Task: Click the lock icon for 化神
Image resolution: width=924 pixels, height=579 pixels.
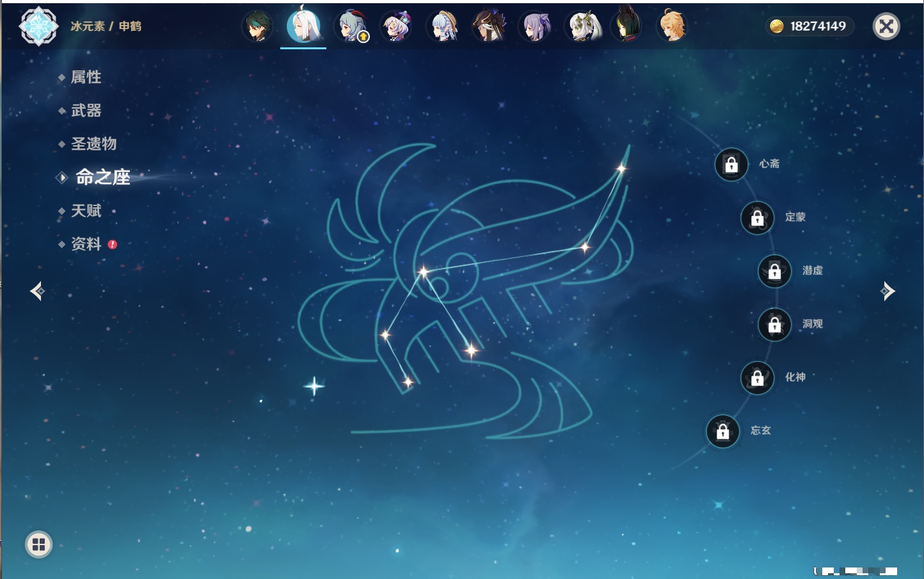Action: click(758, 377)
